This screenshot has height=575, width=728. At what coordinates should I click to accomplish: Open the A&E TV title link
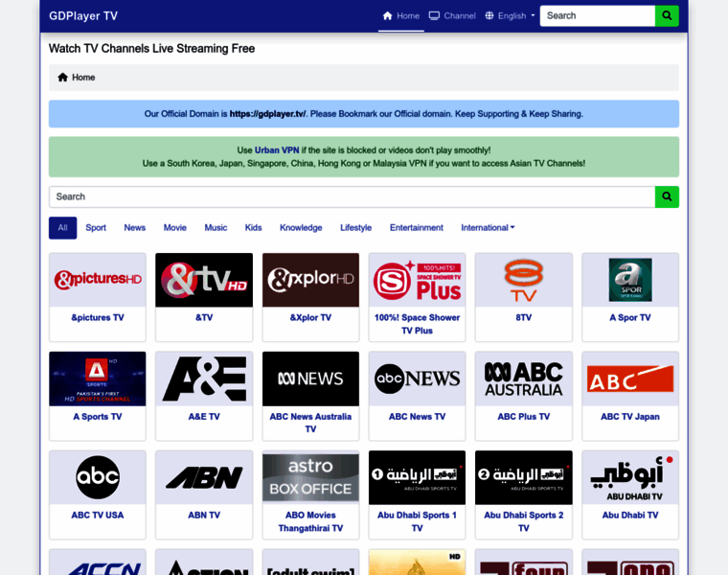click(204, 417)
